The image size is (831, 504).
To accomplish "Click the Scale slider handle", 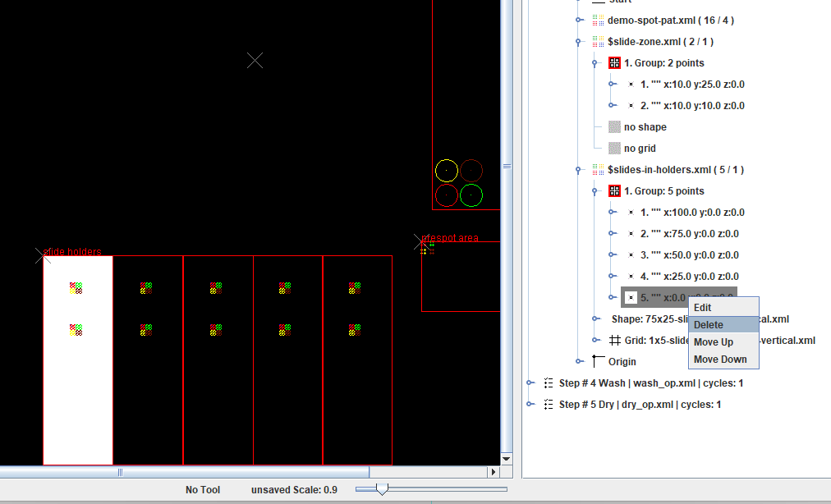I will pos(382,489).
